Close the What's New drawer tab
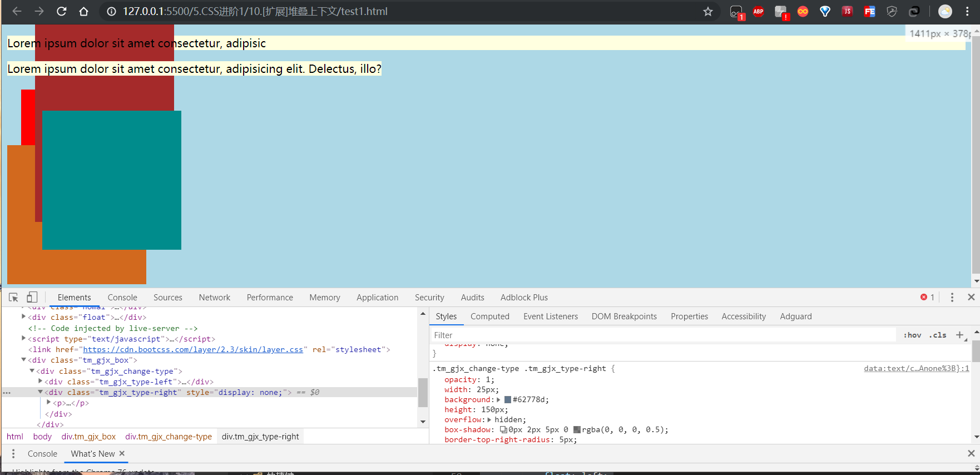This screenshot has width=980, height=475. tap(122, 453)
